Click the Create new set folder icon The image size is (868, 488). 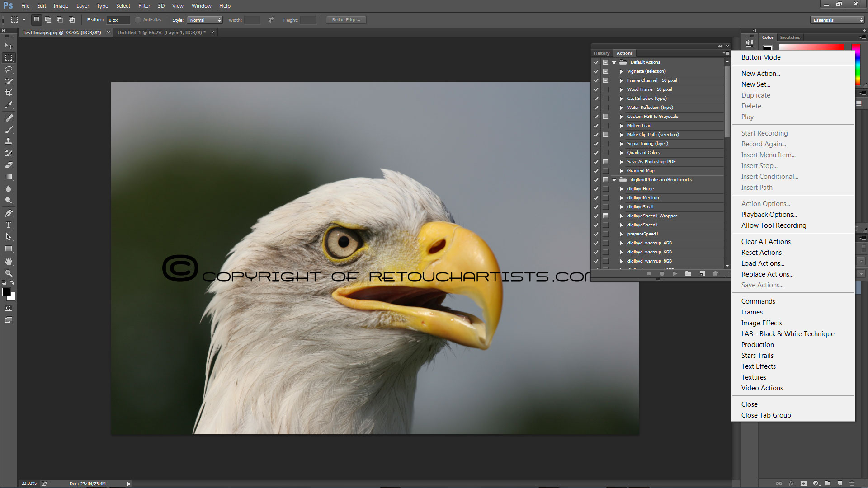click(688, 274)
